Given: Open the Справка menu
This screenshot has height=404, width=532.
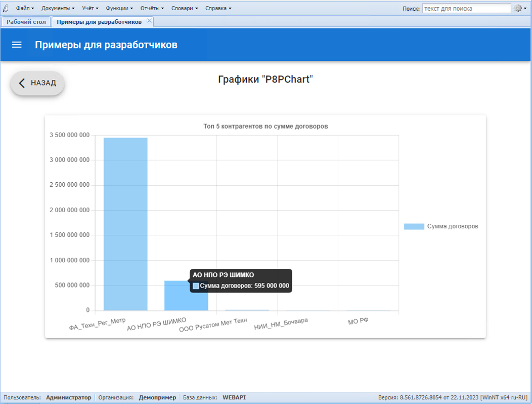Looking at the screenshot, I should pyautogui.click(x=216, y=8).
